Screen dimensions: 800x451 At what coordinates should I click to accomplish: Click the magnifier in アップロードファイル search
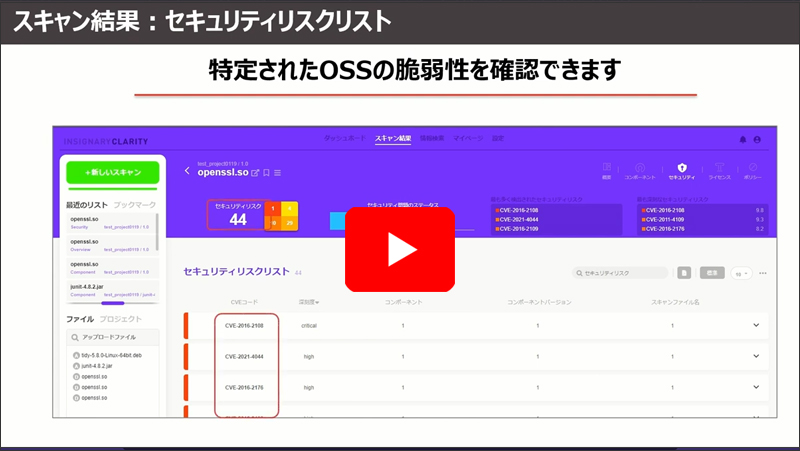click(75, 337)
